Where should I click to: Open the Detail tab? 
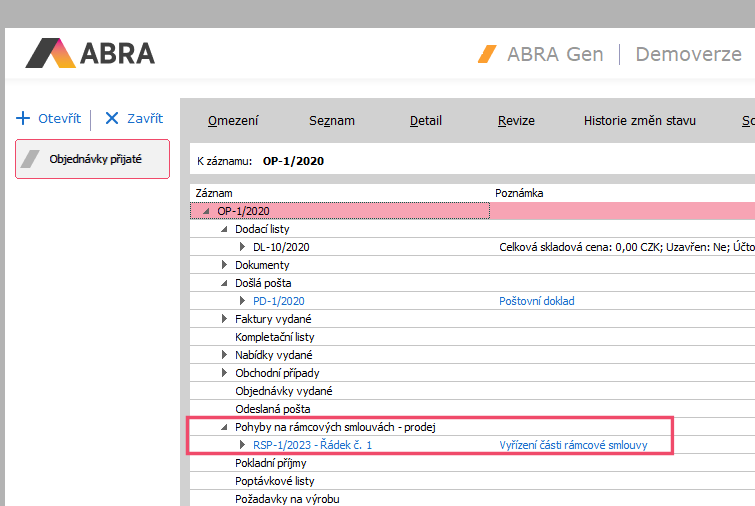coord(426,120)
